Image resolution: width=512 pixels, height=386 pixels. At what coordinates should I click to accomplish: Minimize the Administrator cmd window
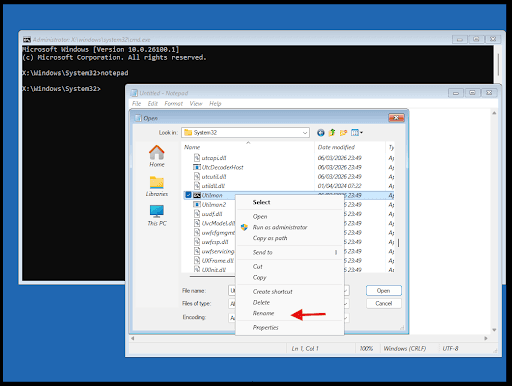click(x=460, y=39)
